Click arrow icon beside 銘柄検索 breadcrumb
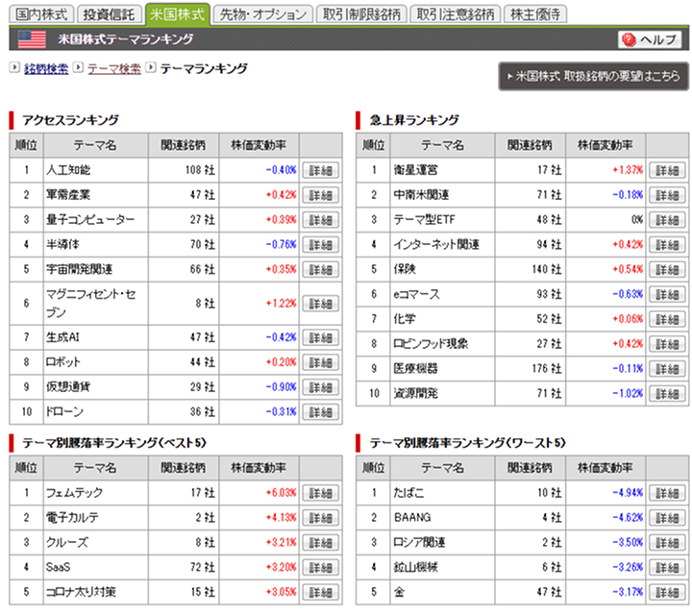This screenshot has width=692, height=616. [x=14, y=67]
